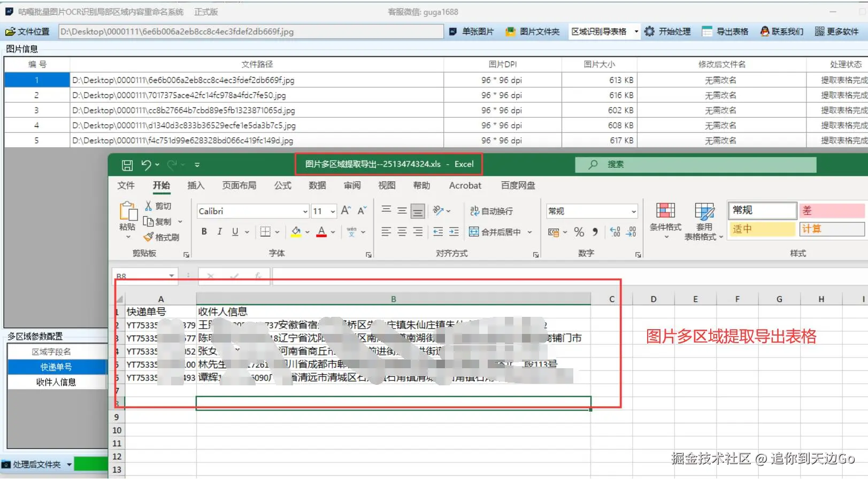Open the Calibri font name dropdown
This screenshot has height=479, width=868.
pos(305,211)
